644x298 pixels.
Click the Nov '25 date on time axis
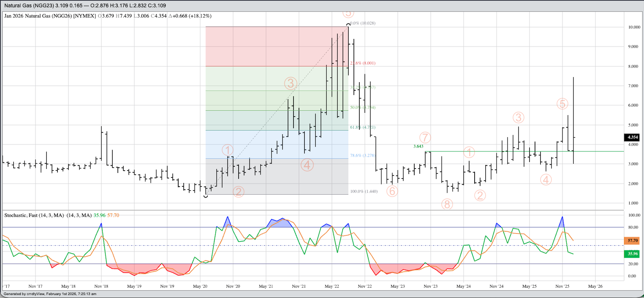click(562, 286)
